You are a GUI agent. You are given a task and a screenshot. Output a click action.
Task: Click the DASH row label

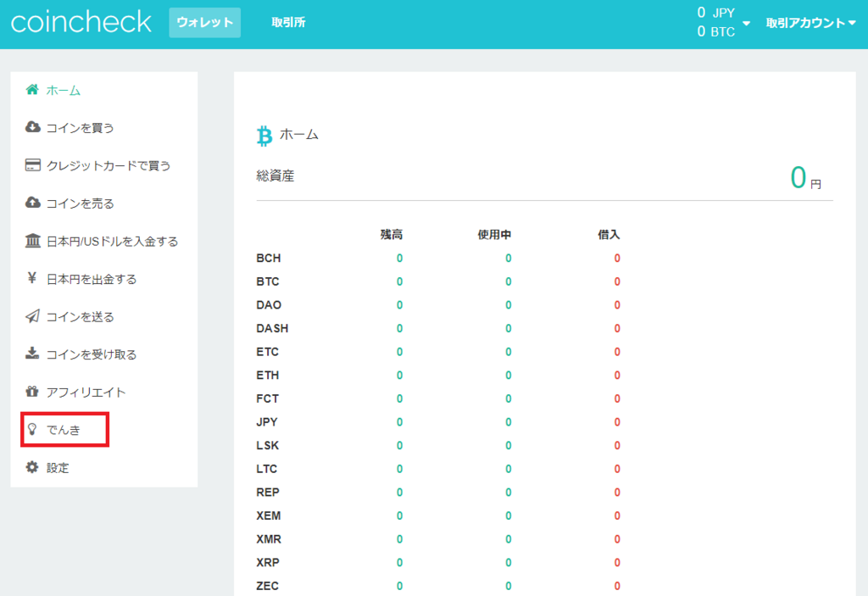tap(272, 328)
